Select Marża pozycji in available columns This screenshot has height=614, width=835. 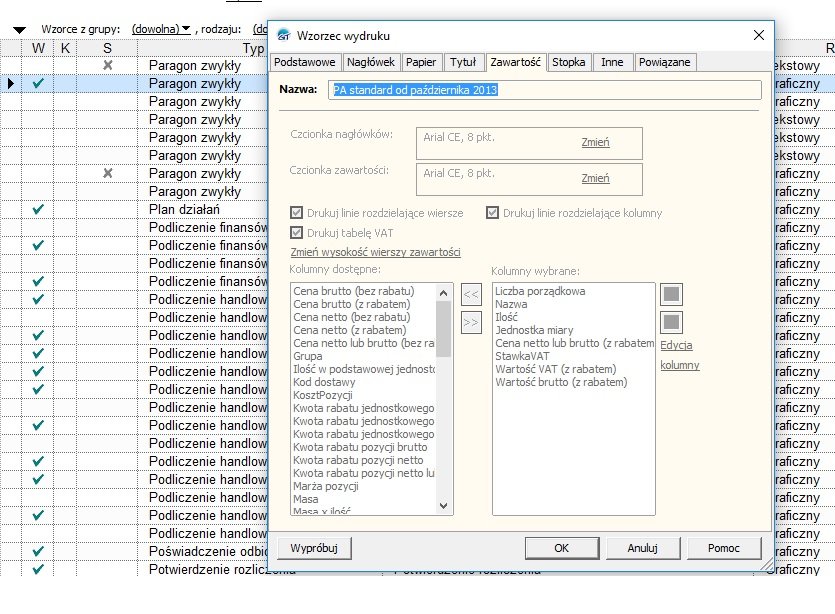[326, 486]
